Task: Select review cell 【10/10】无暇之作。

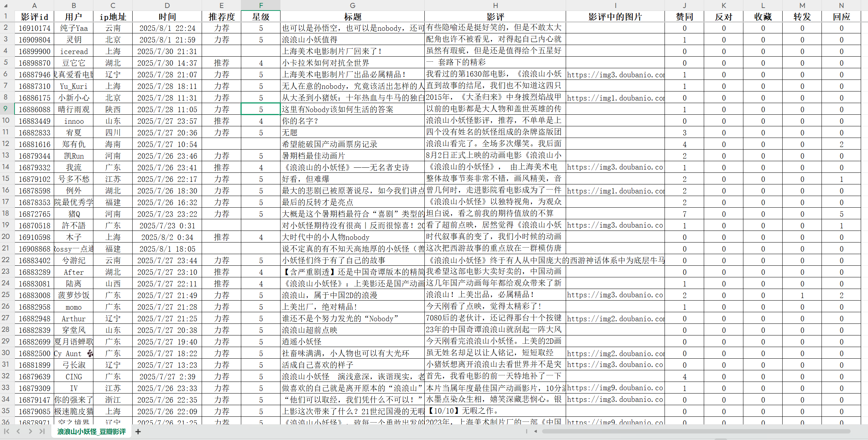Action: pyautogui.click(x=495, y=411)
